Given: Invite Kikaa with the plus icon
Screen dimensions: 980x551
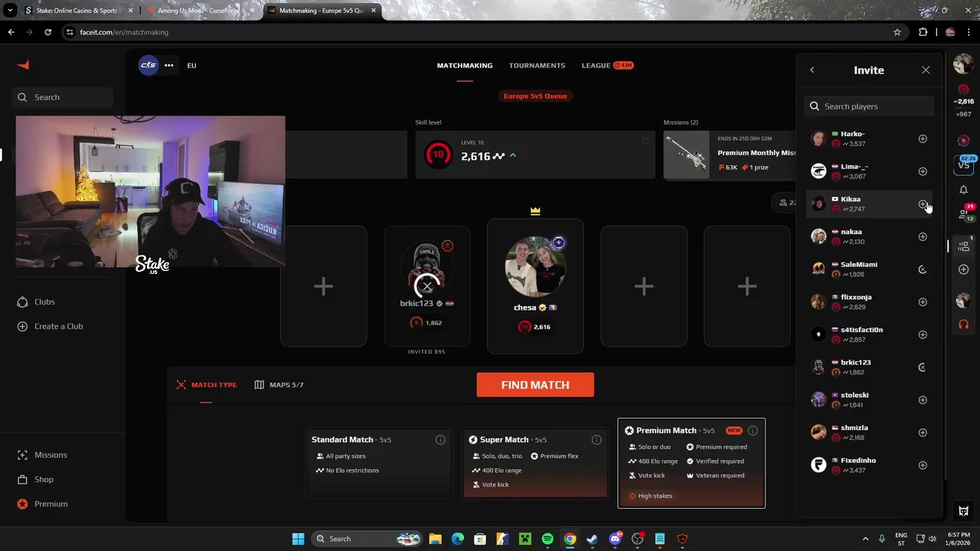Looking at the screenshot, I should (923, 204).
